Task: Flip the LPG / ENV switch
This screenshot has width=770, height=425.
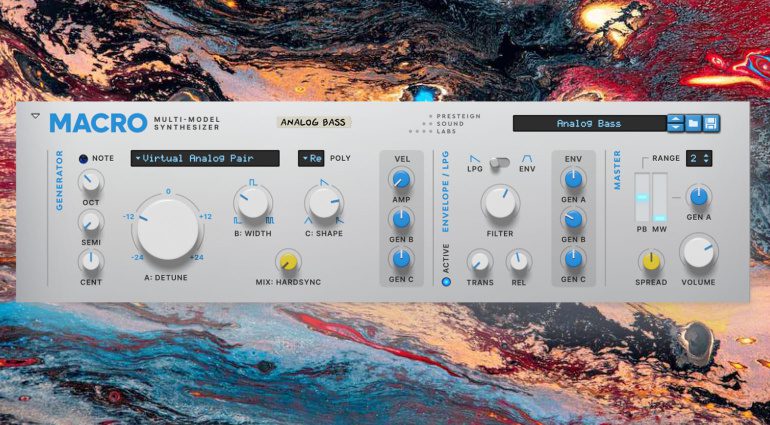Action: pyautogui.click(x=499, y=161)
